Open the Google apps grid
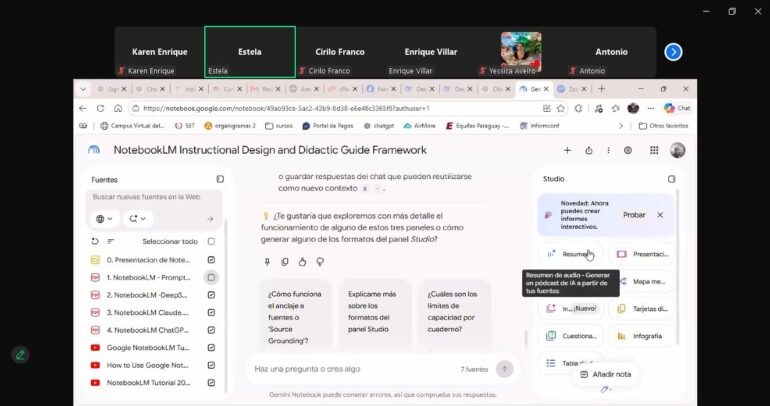This screenshot has width=770, height=406. [654, 150]
